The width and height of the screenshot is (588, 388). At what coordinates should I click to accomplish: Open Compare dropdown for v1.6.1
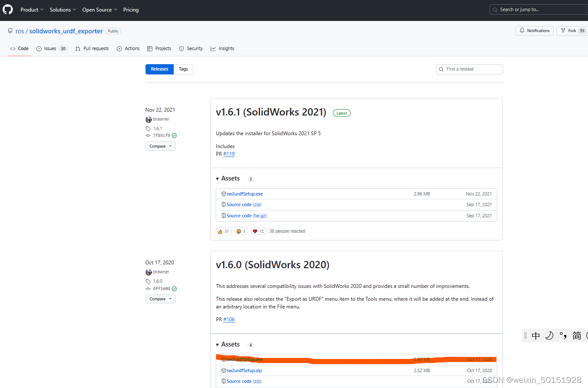[x=160, y=146]
